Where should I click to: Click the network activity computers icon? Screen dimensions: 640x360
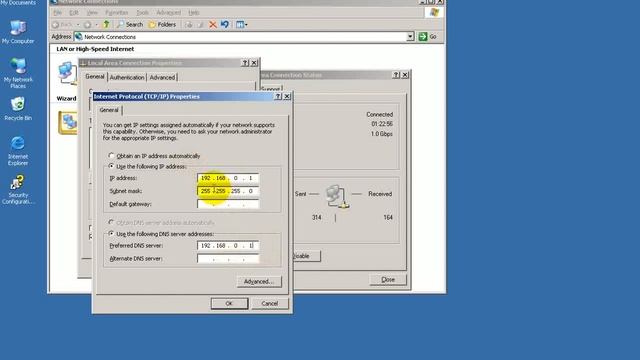click(x=338, y=197)
